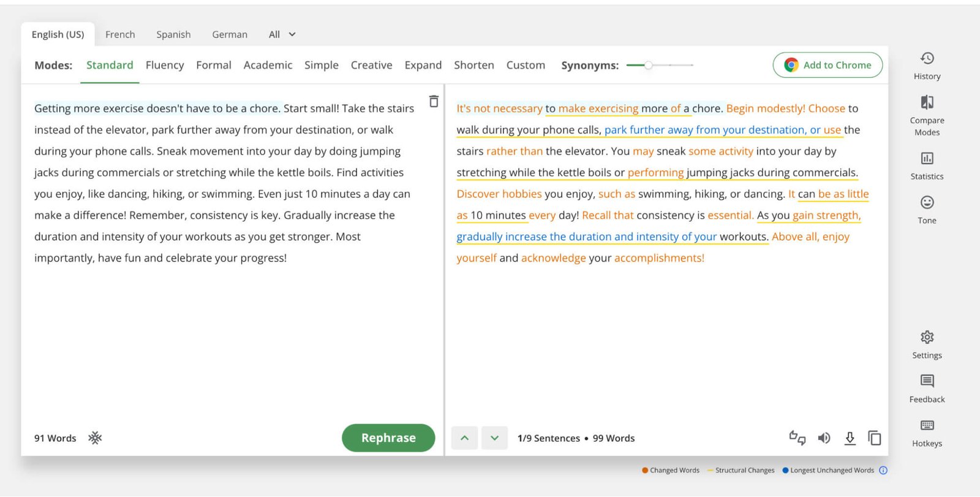Adjust the Synonyms slider handle
Viewport: 980px width, 497px height.
click(x=648, y=65)
